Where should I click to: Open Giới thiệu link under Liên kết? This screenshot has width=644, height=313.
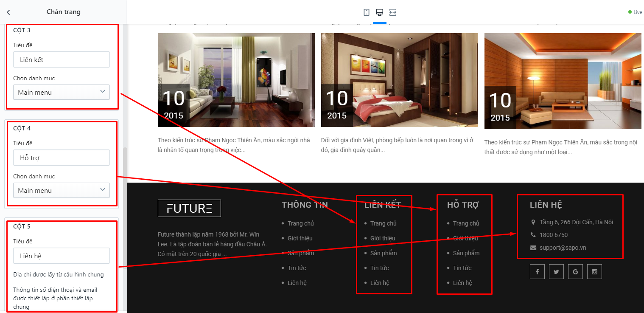(x=383, y=238)
